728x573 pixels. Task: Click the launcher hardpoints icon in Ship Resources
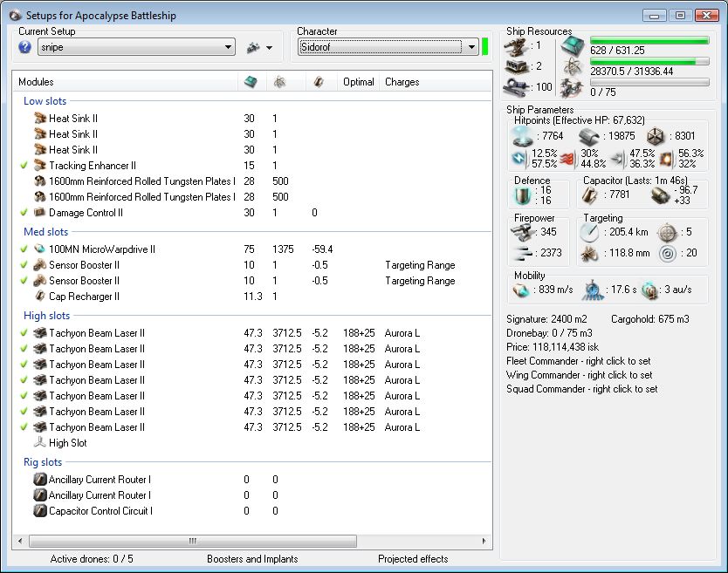[516, 66]
